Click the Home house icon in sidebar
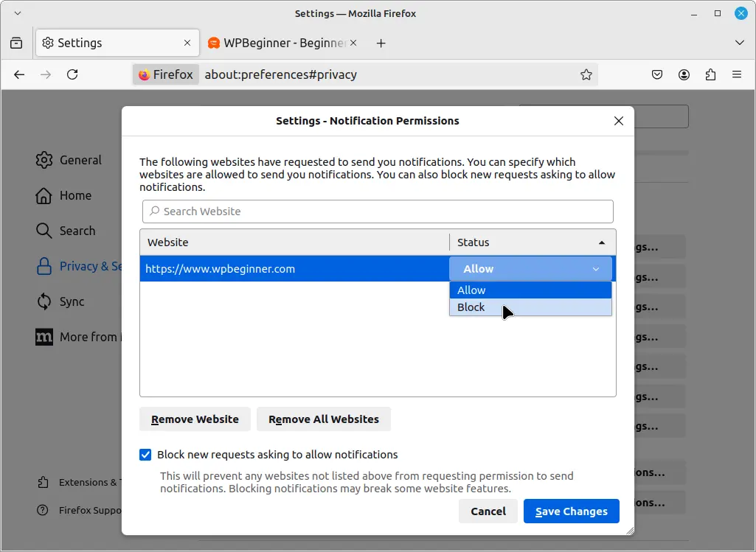The width and height of the screenshot is (756, 552). (x=44, y=195)
